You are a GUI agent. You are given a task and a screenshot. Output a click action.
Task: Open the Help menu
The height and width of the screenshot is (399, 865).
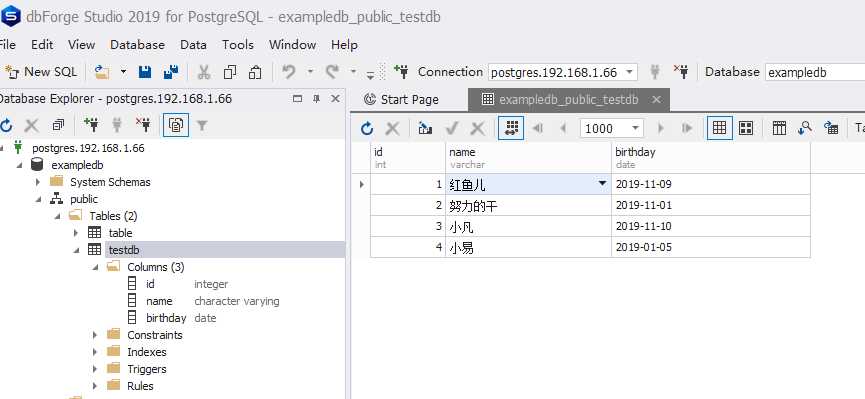(344, 45)
